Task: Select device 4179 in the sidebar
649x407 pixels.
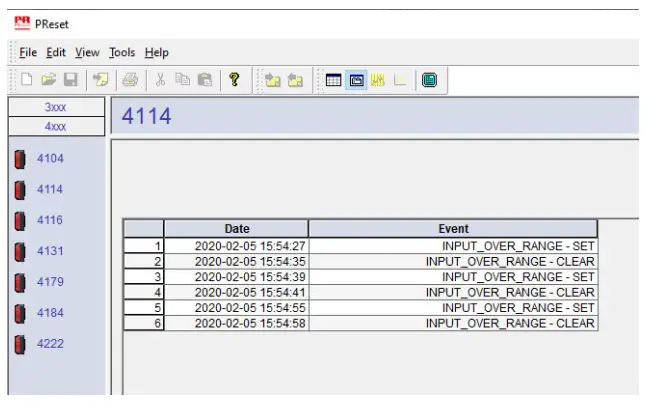Action: tap(50, 282)
